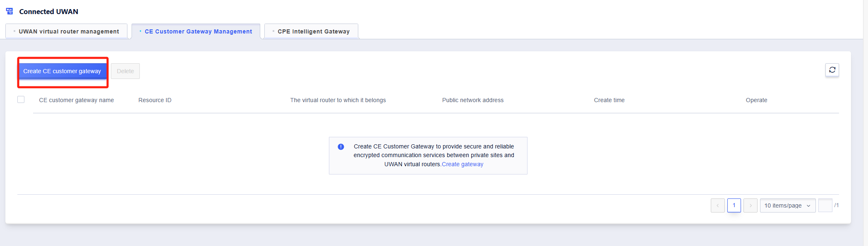Open the CPE Intelligent Gateway tab
Viewport: 868px width, 246px height.
(x=311, y=31)
